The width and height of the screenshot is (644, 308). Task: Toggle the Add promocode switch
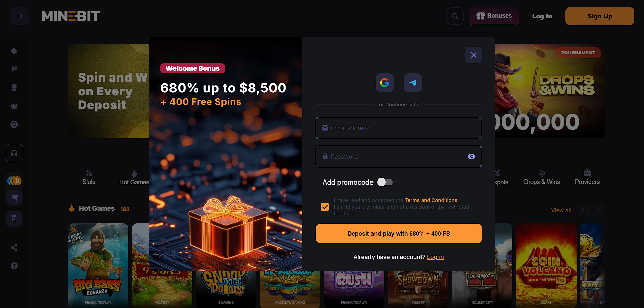pyautogui.click(x=385, y=182)
